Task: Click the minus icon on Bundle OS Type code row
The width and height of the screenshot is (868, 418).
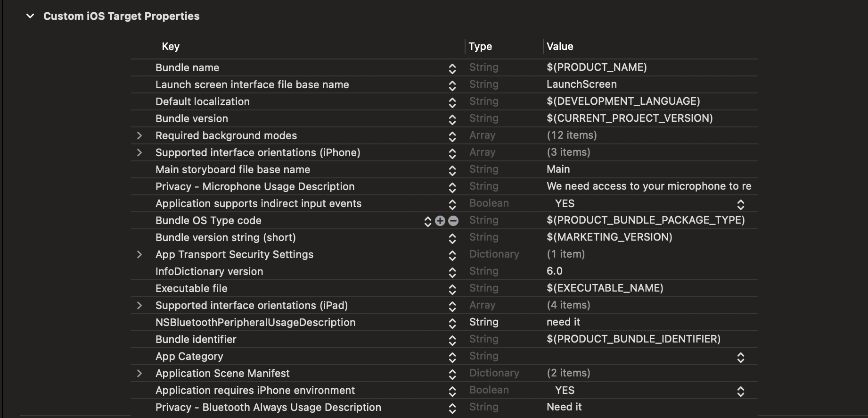Action: coord(453,221)
